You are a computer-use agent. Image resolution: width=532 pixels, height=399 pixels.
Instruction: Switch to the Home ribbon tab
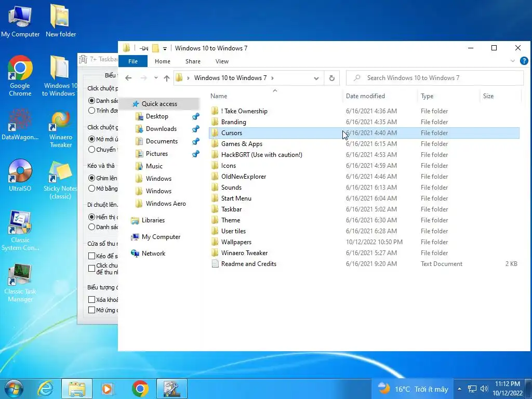[x=163, y=61]
